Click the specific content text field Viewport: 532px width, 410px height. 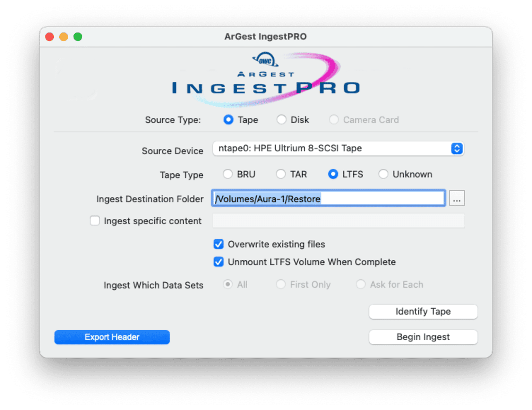[x=338, y=221]
